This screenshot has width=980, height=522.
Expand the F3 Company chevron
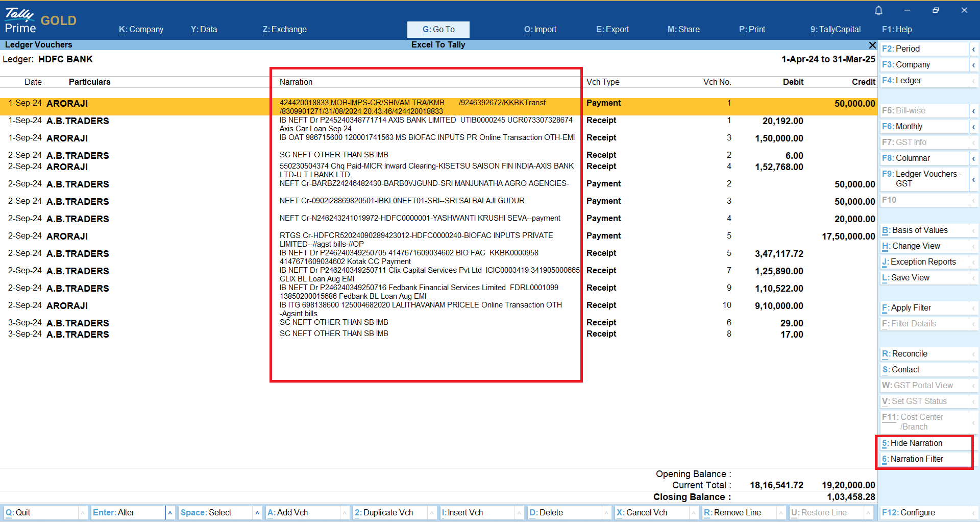click(x=973, y=65)
